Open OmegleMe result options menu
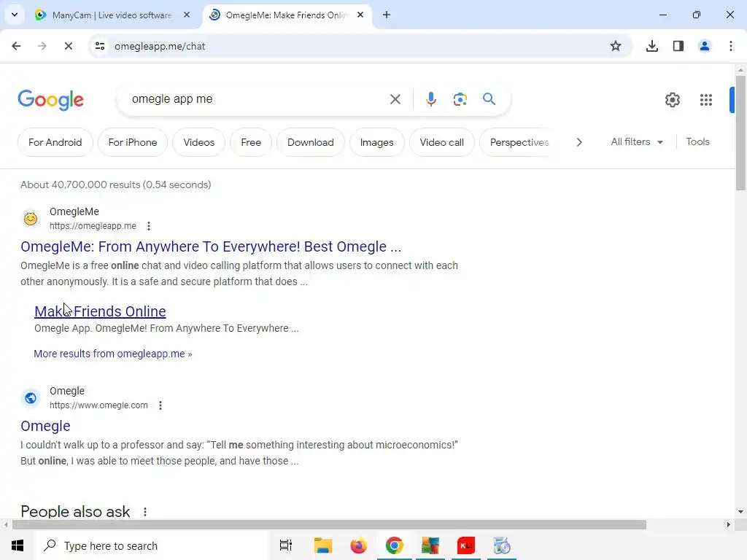Screen dimensions: 747x560 149,226
